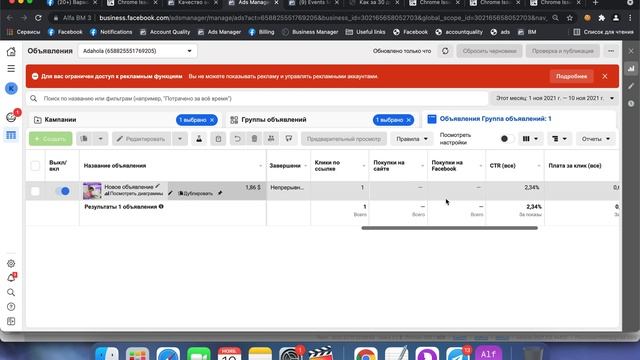Click the blue K account avatar
This screenshot has width=640, height=360.
tap(11, 88)
